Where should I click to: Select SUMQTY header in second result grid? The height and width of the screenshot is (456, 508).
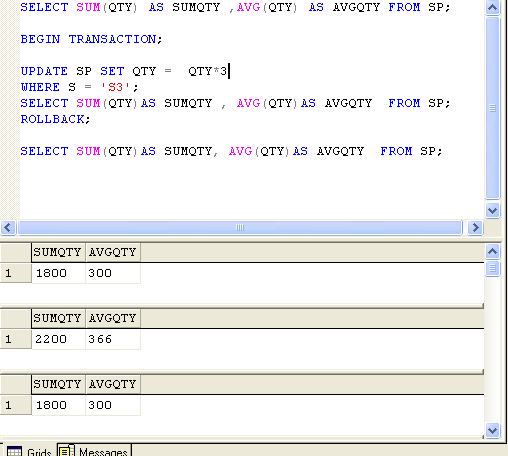[x=58, y=318]
